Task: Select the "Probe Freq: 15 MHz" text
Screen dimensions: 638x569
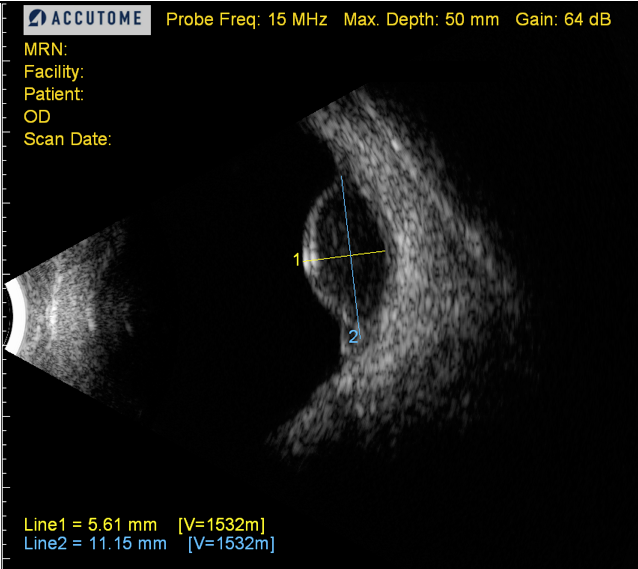Action: [247, 20]
